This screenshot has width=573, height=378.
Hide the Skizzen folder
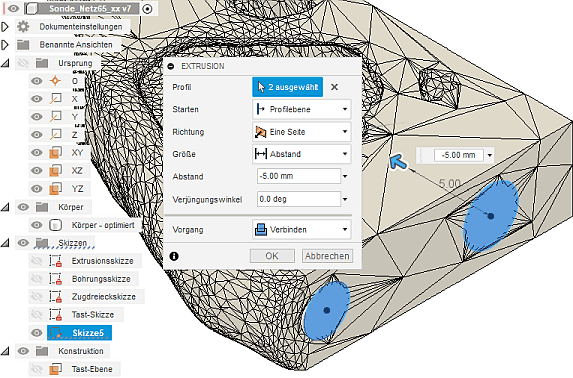point(23,243)
